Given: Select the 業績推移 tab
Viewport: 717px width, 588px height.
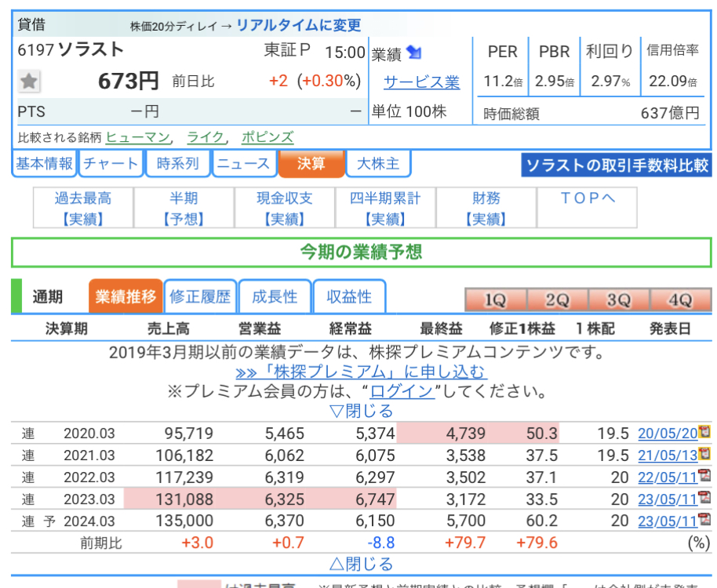Looking at the screenshot, I should [x=126, y=296].
